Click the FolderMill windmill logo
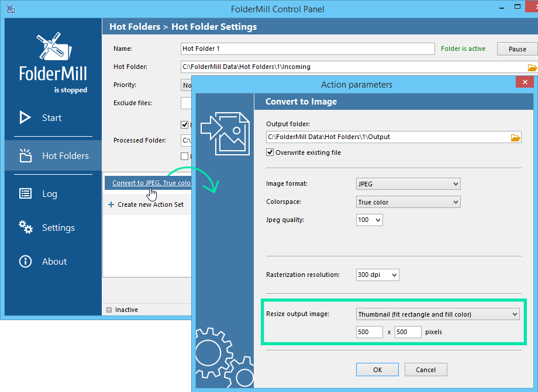Image resolution: width=538 pixels, height=392 pixels. [x=54, y=46]
